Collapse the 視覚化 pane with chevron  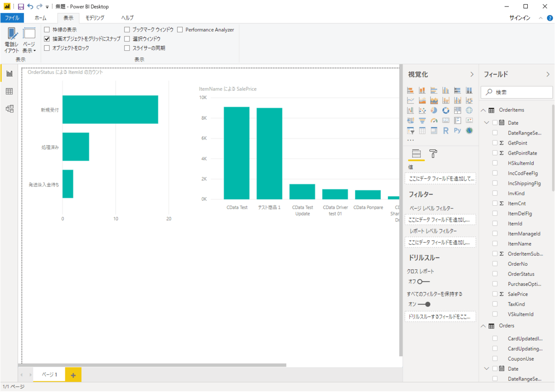[x=472, y=74]
